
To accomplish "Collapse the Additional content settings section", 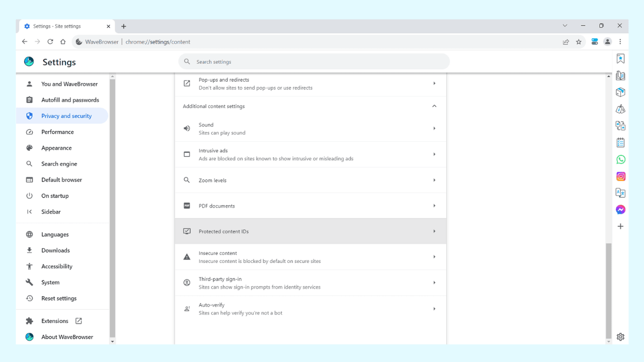I will [x=434, y=106].
